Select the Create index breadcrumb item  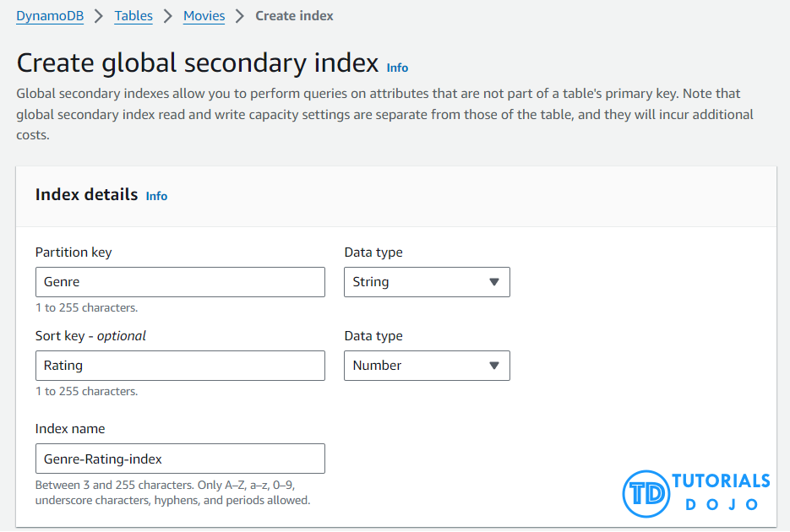[294, 16]
